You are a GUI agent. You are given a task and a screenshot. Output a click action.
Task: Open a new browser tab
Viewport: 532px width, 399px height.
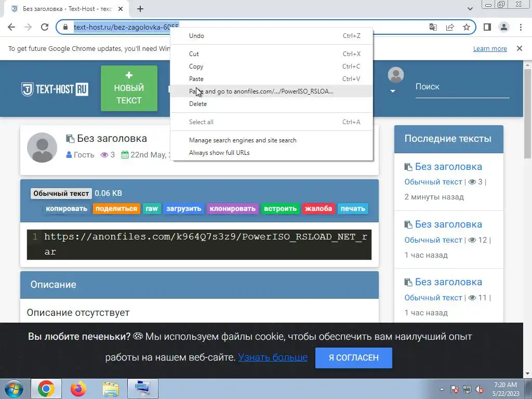140,9
